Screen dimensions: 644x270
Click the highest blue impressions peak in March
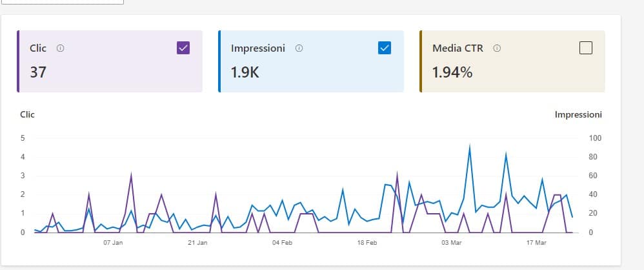click(469, 145)
